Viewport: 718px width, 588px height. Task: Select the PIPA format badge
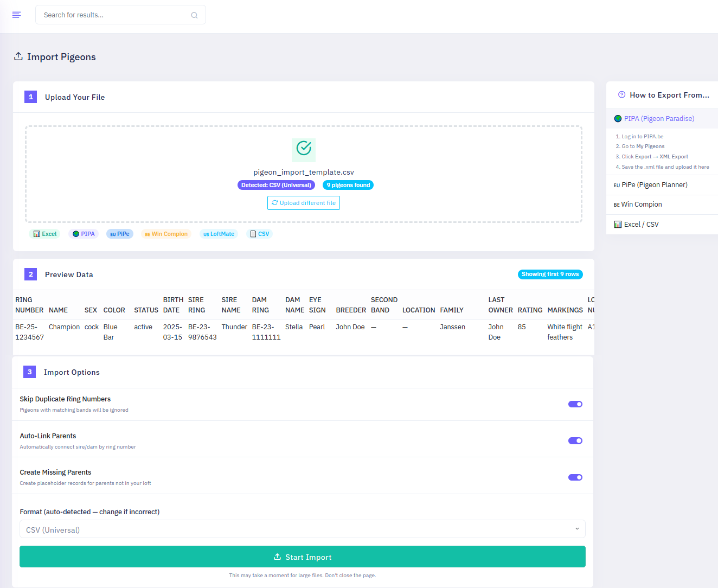pos(84,233)
